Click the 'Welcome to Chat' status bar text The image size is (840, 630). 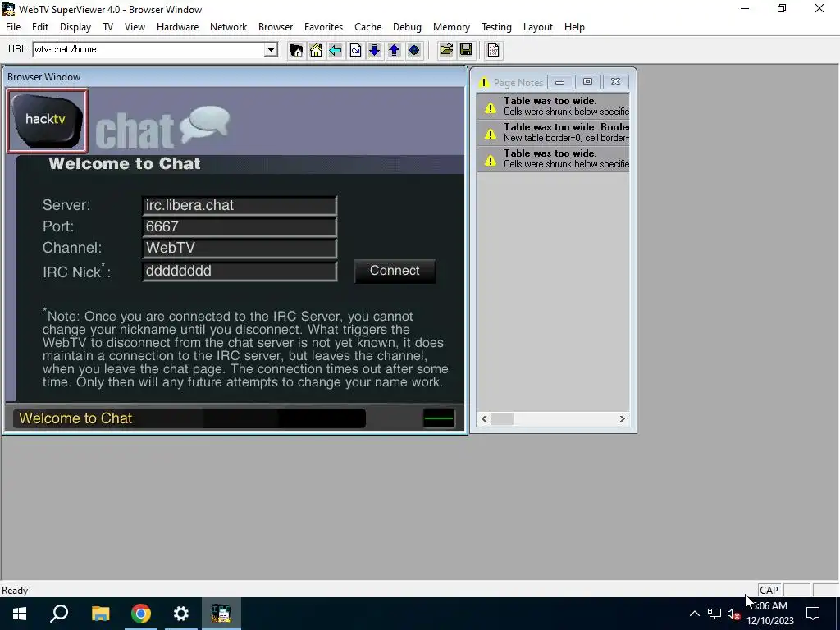point(75,418)
